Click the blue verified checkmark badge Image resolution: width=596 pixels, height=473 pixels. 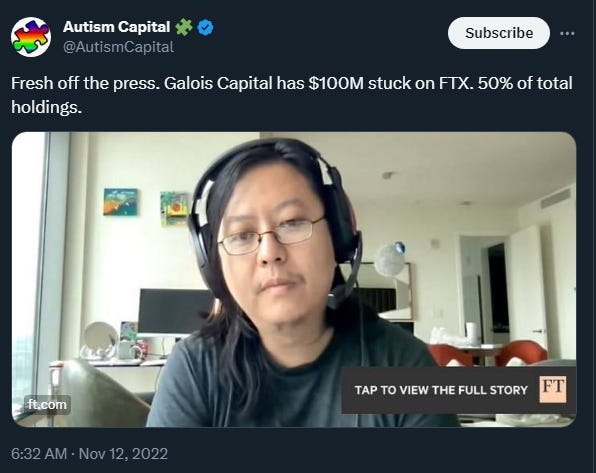(x=206, y=27)
